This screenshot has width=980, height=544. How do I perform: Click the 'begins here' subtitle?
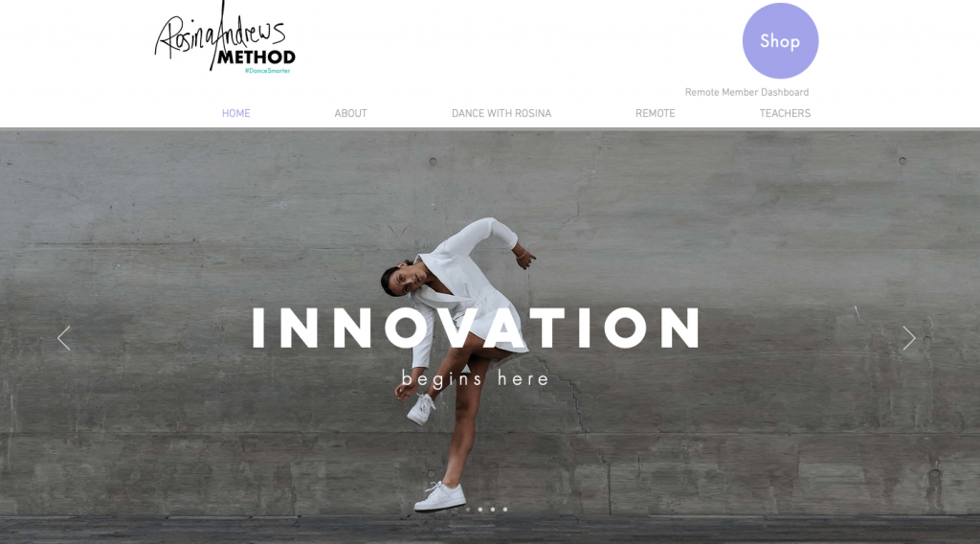(476, 379)
